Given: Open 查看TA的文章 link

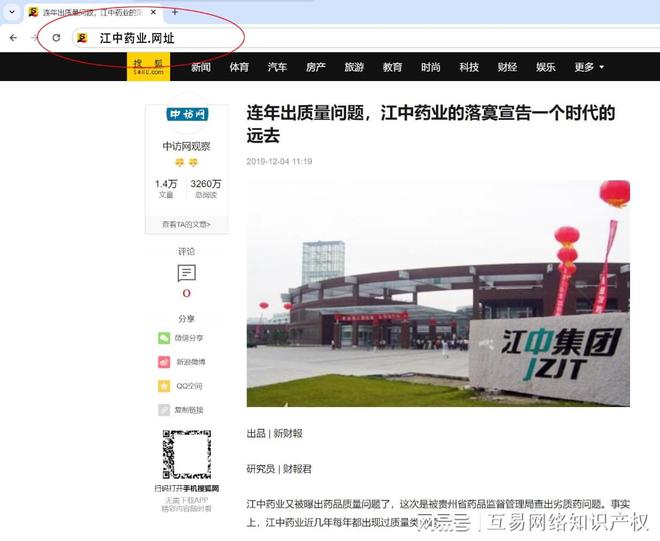Looking at the screenshot, I should coord(186,224).
